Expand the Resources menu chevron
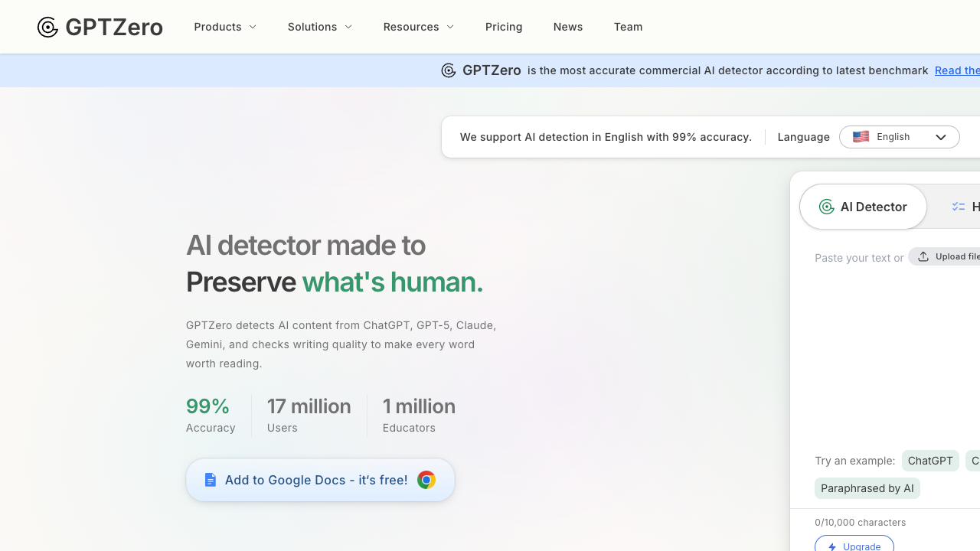Screen dimensions: 980x551 tap(450, 27)
